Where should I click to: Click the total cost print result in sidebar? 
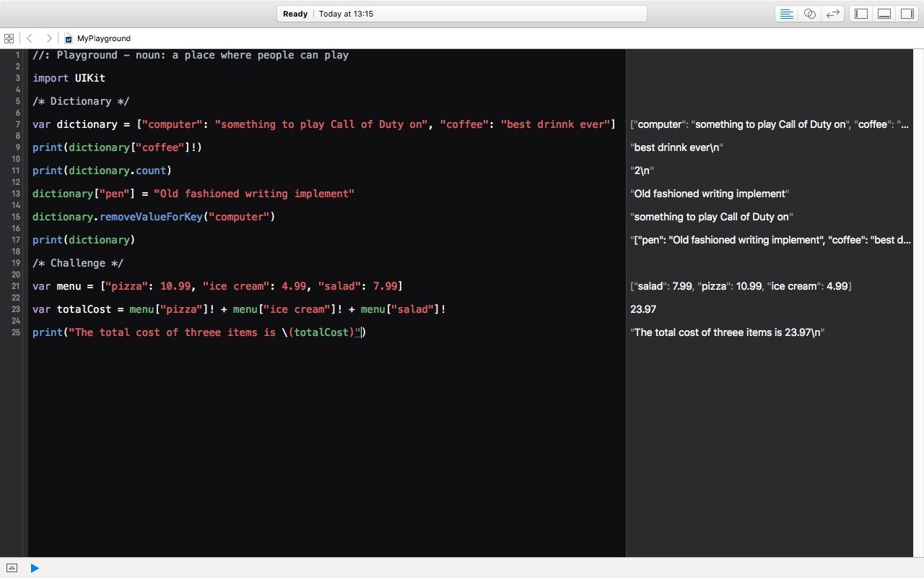(727, 332)
